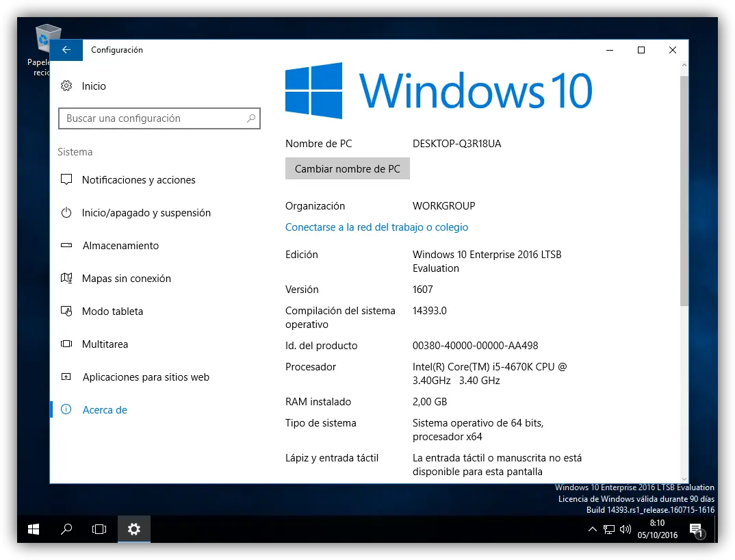Maximize the Configuración window
This screenshot has width=735, height=560.
pyautogui.click(x=641, y=50)
